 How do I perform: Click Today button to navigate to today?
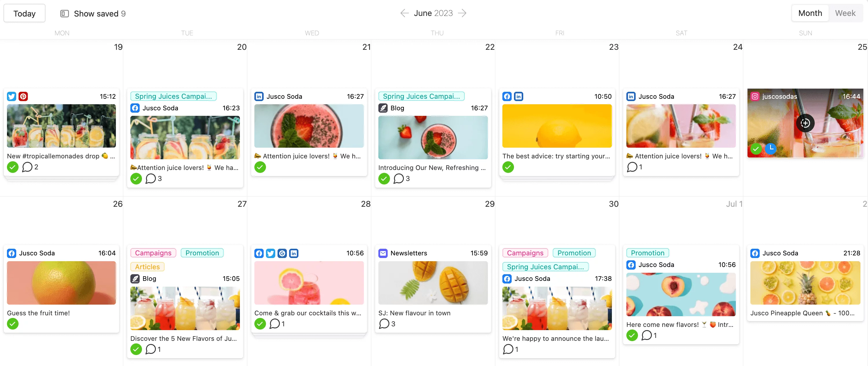(x=24, y=13)
